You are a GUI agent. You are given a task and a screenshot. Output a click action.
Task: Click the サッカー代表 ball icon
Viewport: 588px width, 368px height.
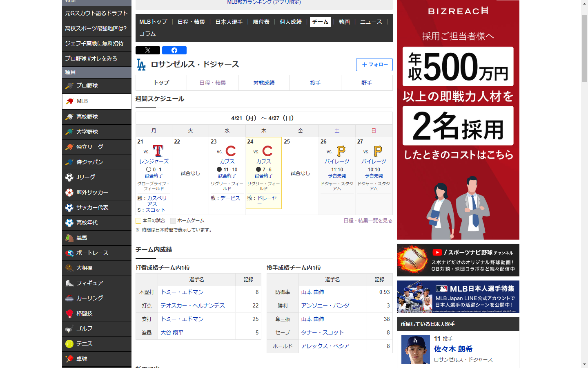point(69,208)
